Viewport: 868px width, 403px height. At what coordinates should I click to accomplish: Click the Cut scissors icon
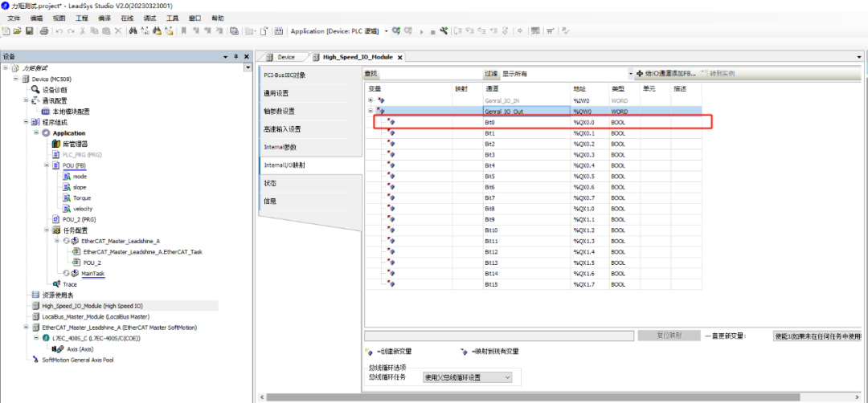tap(83, 31)
